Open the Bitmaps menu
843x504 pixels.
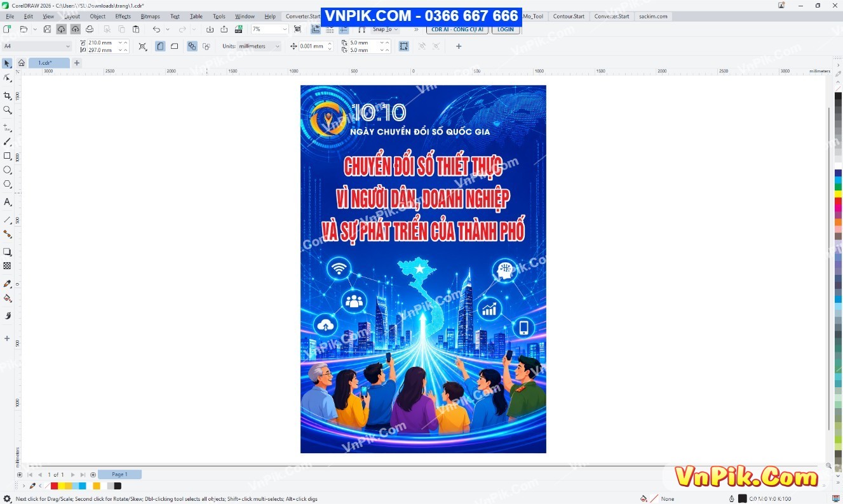tap(151, 17)
